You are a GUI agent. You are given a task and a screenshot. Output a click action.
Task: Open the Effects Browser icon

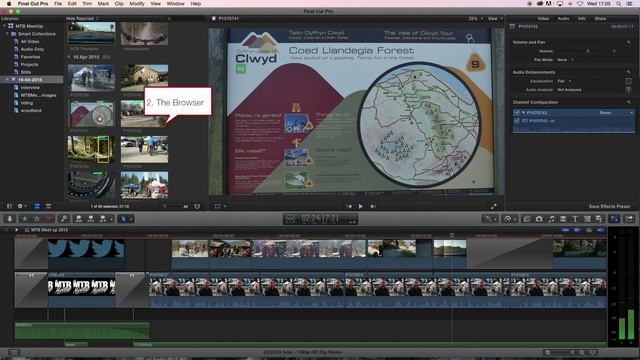coord(527,219)
